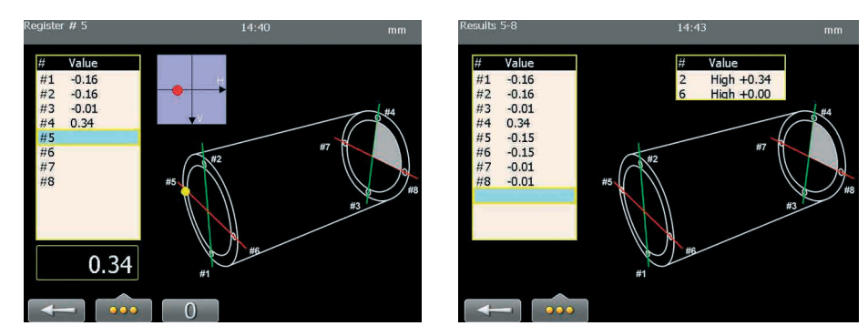
Task: Select row #4 with value 0.34 in Register list
Action: [x=88, y=122]
